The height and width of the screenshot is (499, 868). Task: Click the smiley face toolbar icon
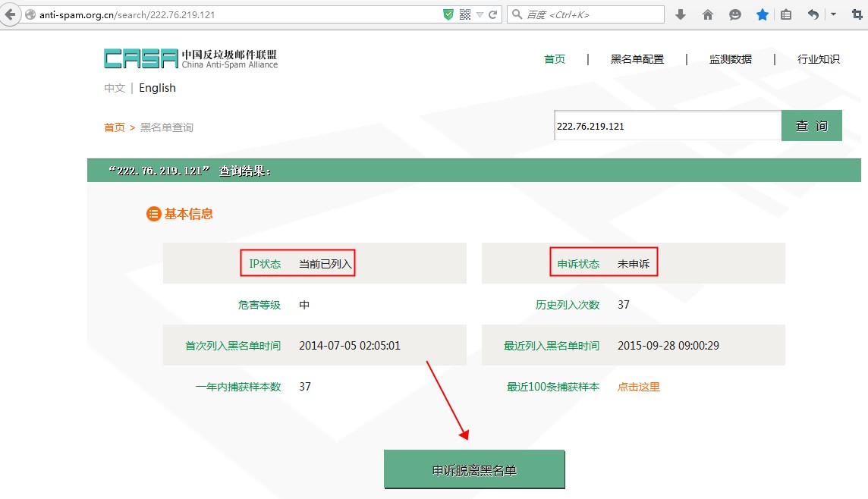tap(734, 14)
